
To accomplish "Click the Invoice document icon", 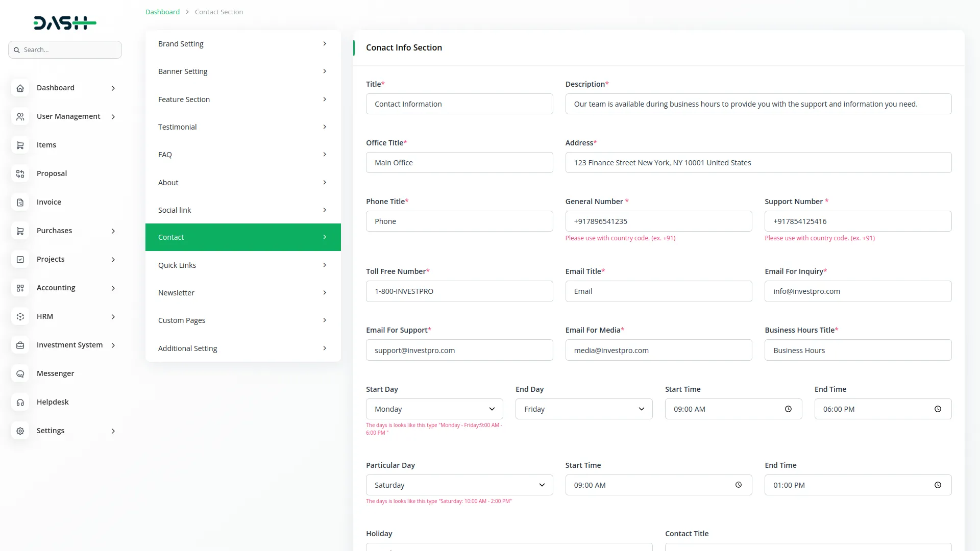I will (x=20, y=203).
